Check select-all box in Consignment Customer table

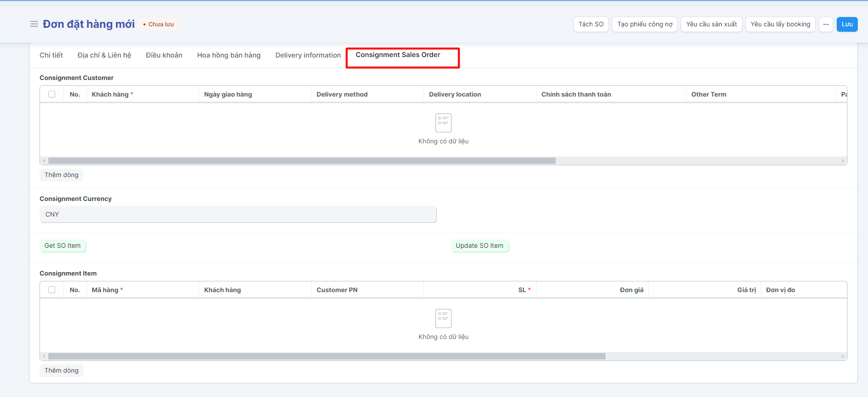pyautogui.click(x=52, y=94)
